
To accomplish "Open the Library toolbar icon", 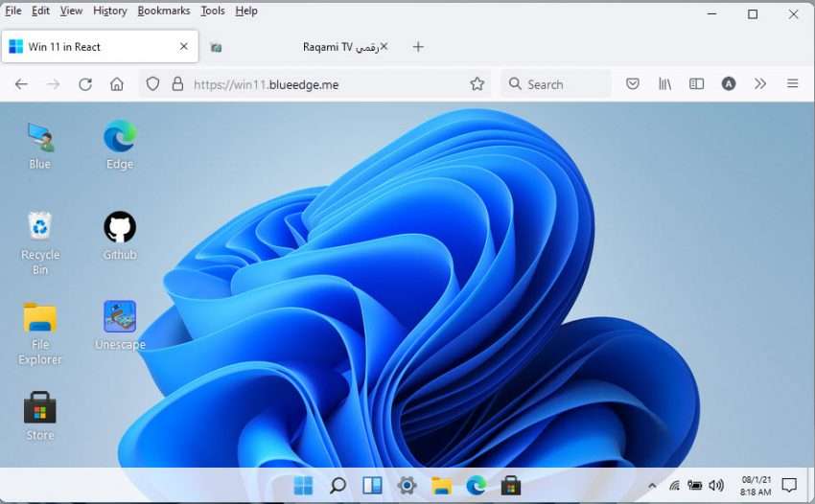I will (664, 83).
